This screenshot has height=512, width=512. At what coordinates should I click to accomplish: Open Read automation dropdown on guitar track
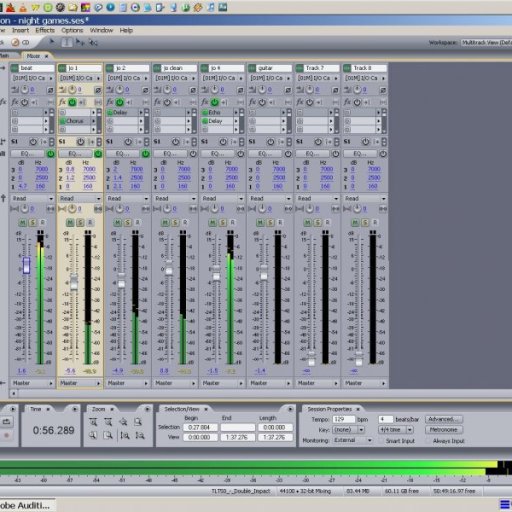(270, 198)
